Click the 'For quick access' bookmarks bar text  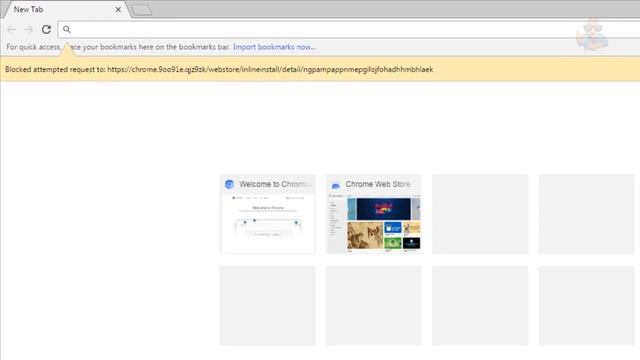click(x=118, y=47)
